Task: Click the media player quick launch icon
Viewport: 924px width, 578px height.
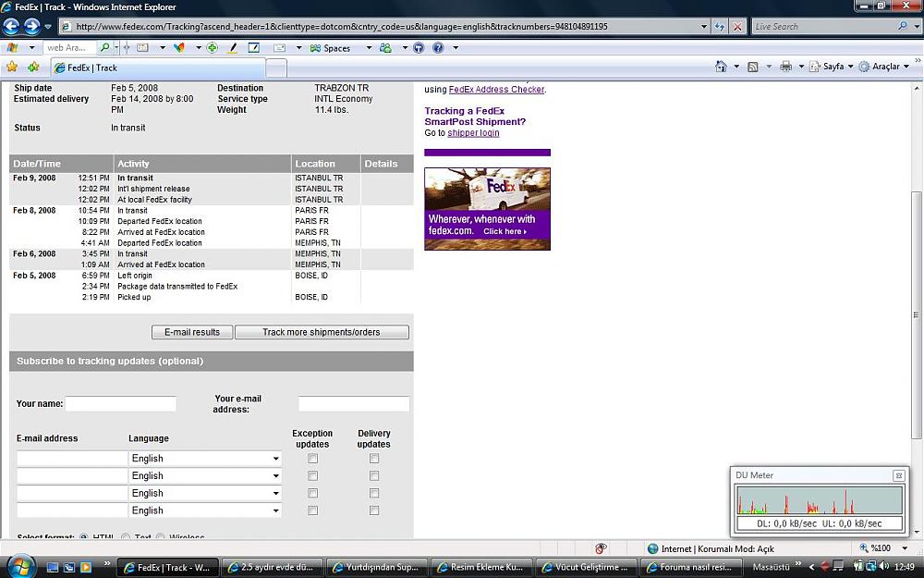Action: pyautogui.click(x=85, y=568)
